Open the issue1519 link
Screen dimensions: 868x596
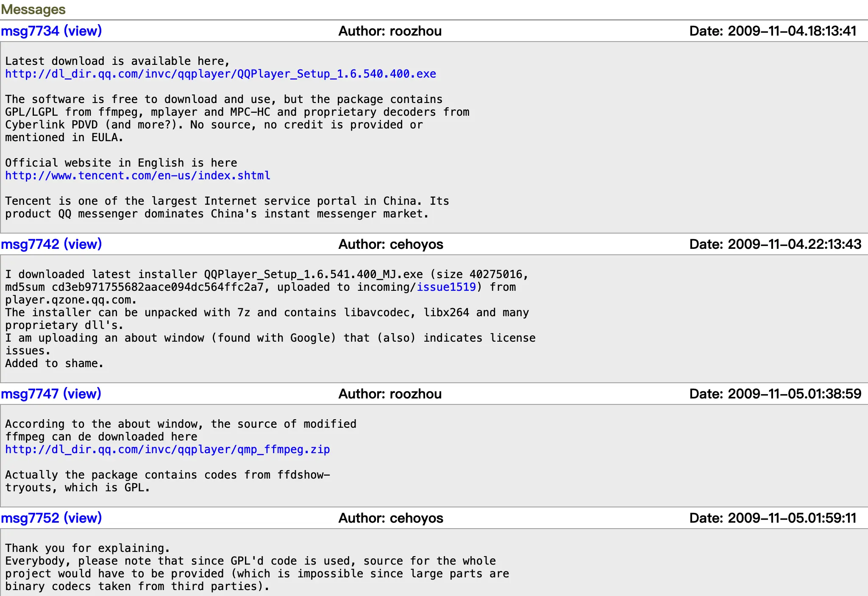446,287
